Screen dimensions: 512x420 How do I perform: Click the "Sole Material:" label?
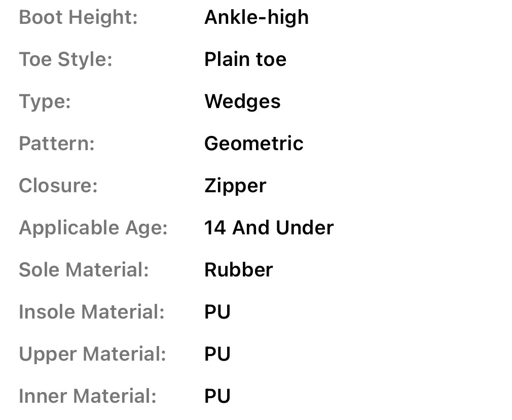pos(84,270)
